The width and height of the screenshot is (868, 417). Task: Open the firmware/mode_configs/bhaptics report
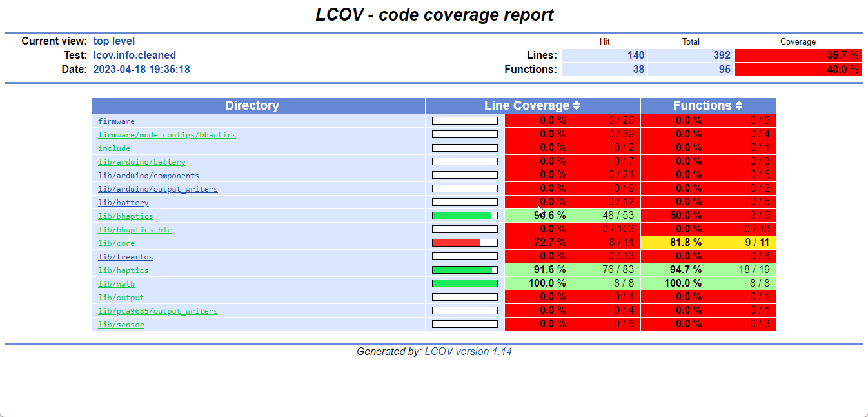(x=168, y=134)
